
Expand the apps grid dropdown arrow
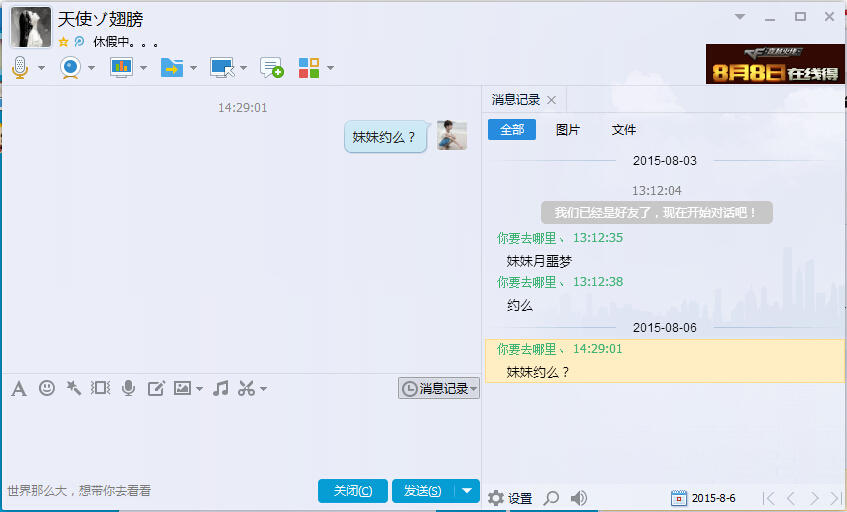tap(330, 68)
